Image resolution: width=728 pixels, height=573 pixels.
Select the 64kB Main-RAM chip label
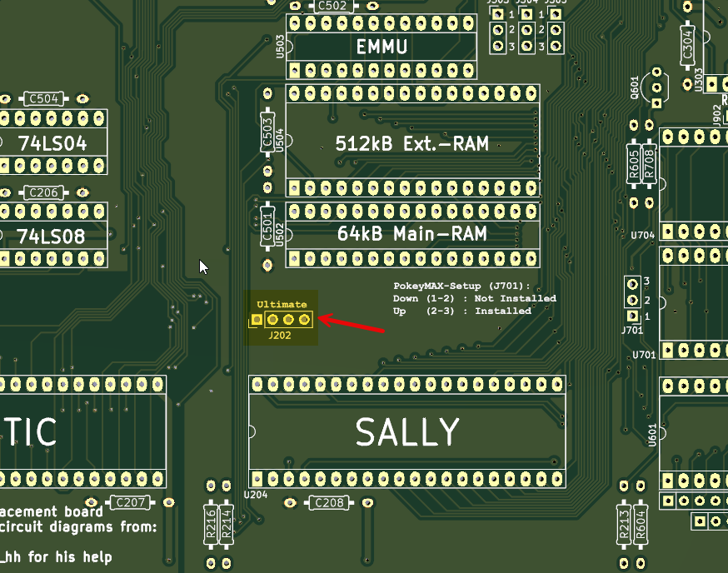click(411, 234)
